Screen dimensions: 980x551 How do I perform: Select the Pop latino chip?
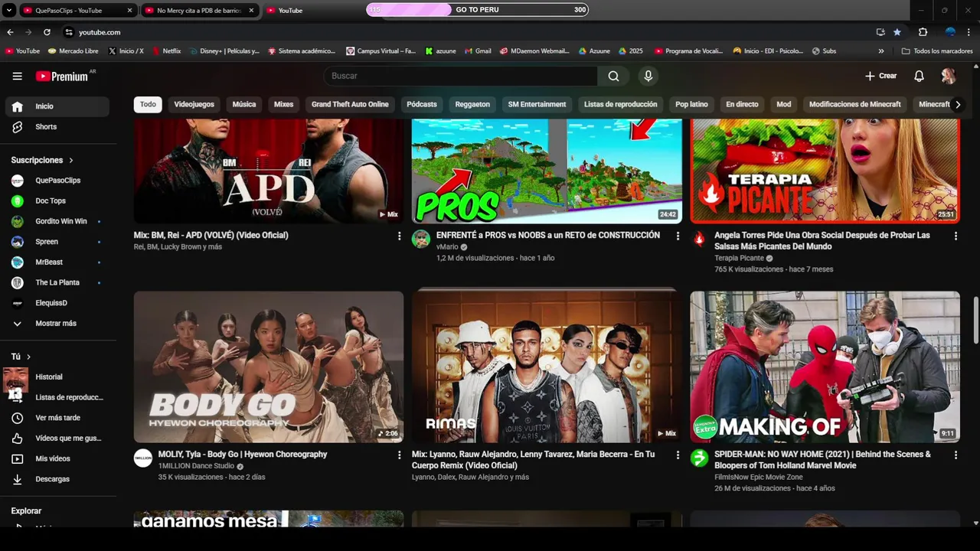691,104
